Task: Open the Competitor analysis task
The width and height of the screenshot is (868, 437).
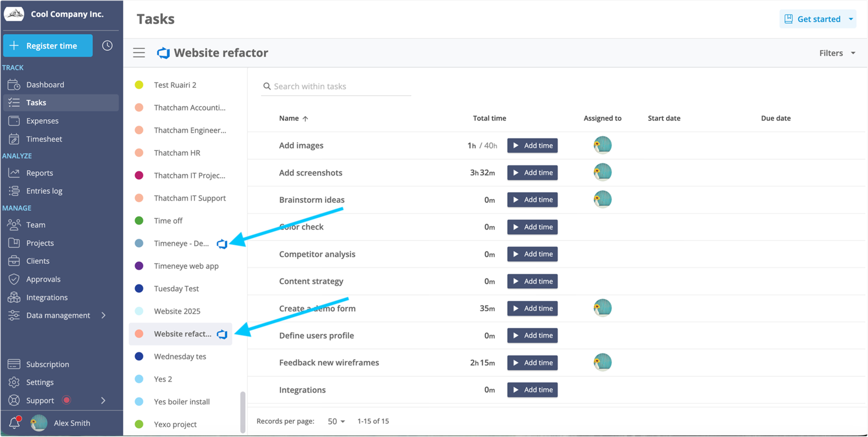Action: 317,254
